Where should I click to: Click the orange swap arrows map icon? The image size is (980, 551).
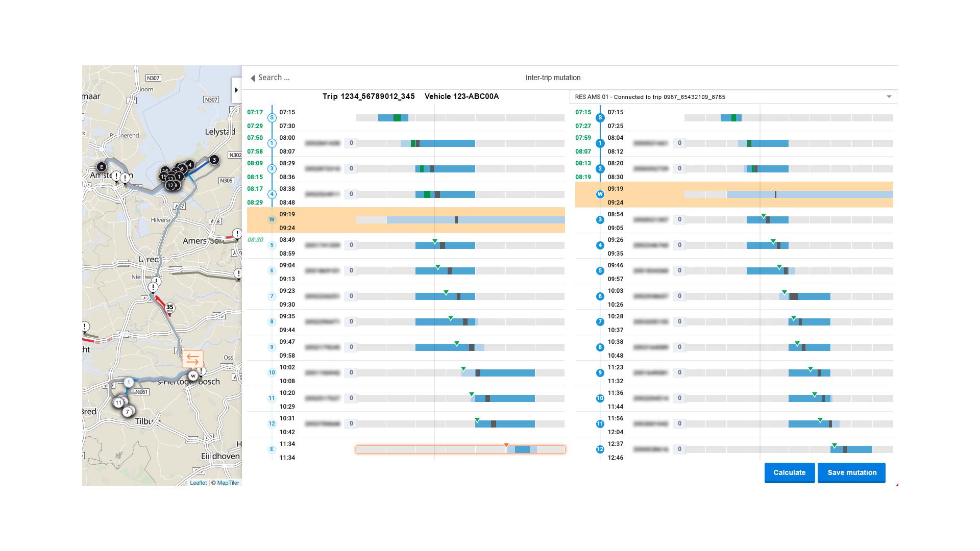click(192, 359)
